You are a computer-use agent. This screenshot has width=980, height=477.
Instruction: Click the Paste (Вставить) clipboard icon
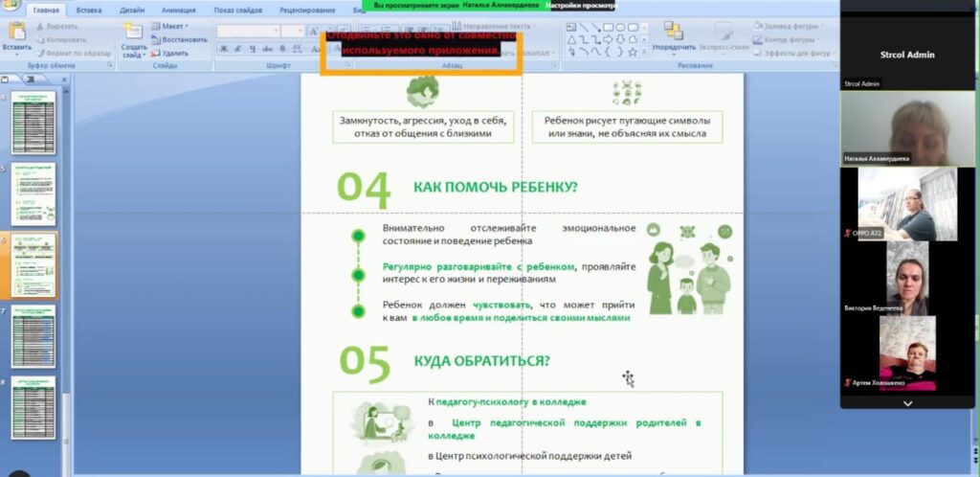(16, 33)
